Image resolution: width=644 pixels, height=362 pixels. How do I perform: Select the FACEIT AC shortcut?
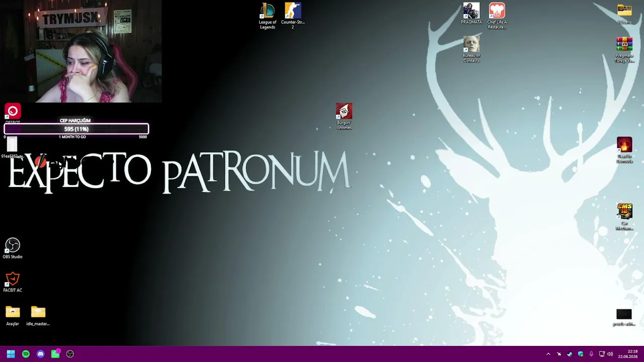tap(13, 282)
